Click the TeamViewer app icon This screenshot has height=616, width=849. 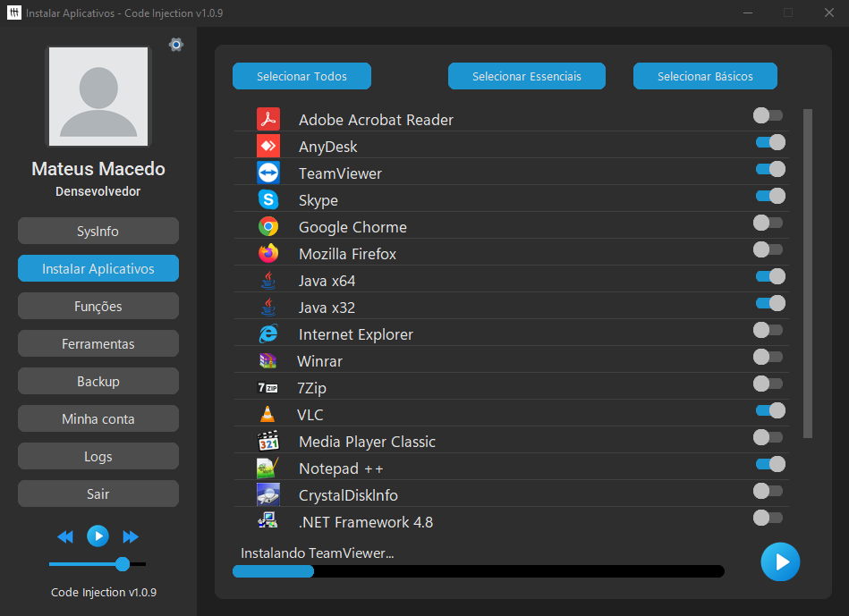click(268, 173)
